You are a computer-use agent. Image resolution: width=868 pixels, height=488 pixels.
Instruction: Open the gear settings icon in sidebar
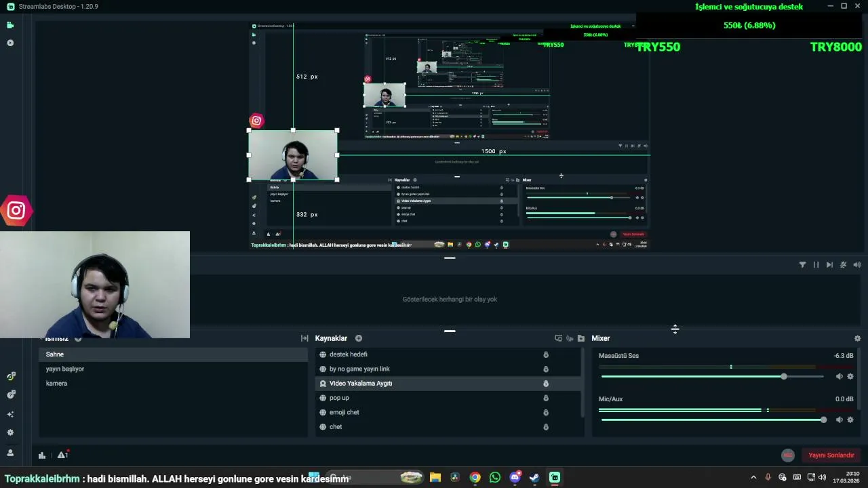10,432
